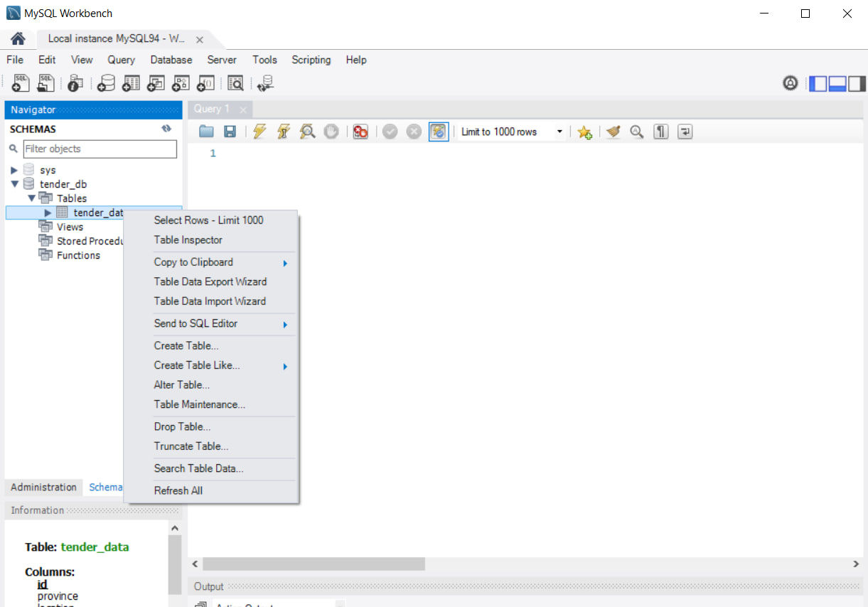Rollback the transaction X icon
Image resolution: width=868 pixels, height=607 pixels.
click(x=414, y=131)
